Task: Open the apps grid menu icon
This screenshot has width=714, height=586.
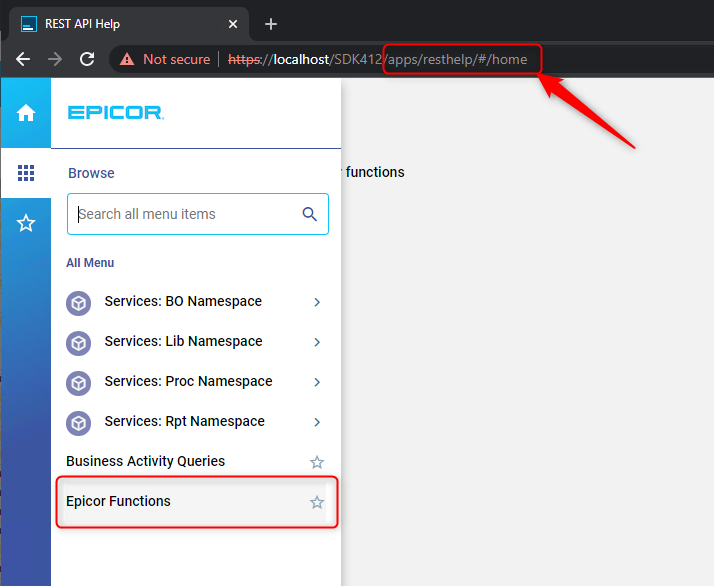Action: 26,173
